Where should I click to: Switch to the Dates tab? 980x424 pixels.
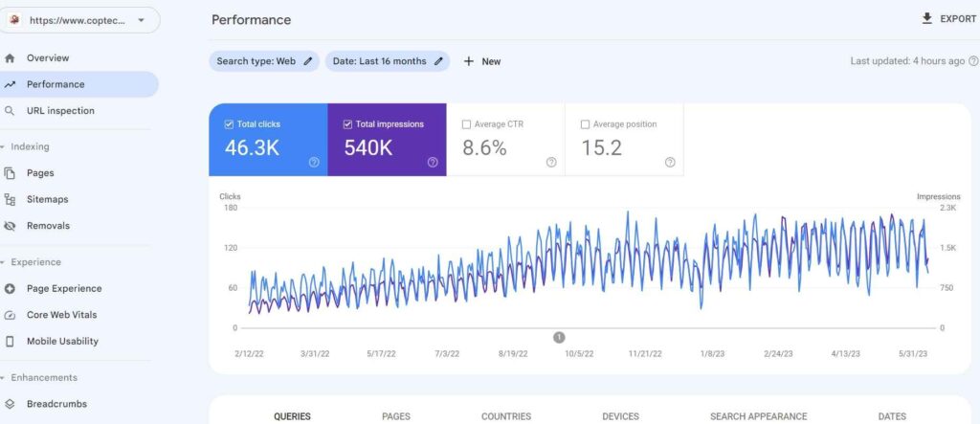pyautogui.click(x=892, y=416)
